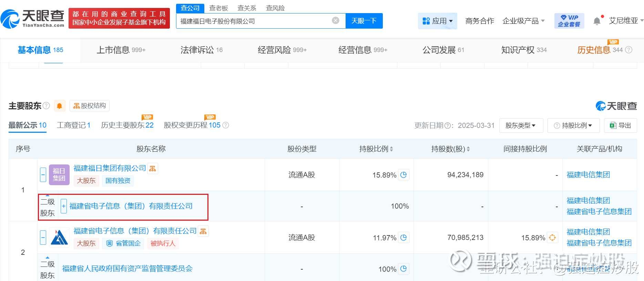The width and height of the screenshot is (644, 281).
Task: Open the 上市信息 tab
Action: [x=121, y=50]
